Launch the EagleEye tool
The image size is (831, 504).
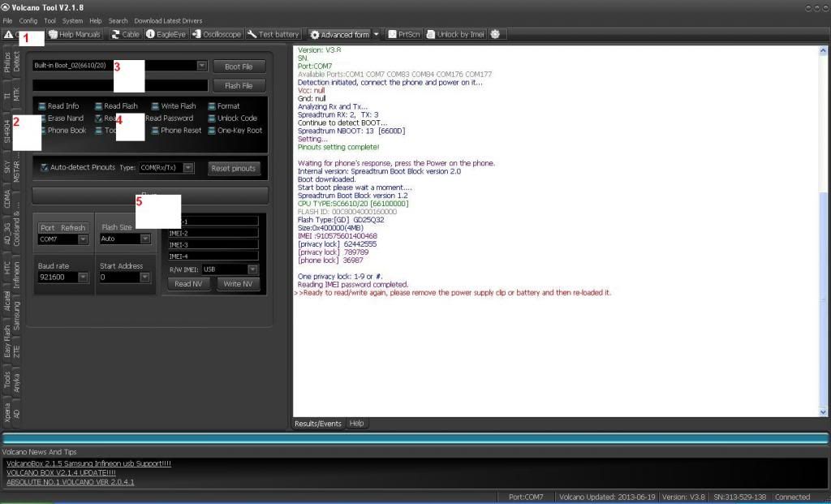pyautogui.click(x=166, y=35)
